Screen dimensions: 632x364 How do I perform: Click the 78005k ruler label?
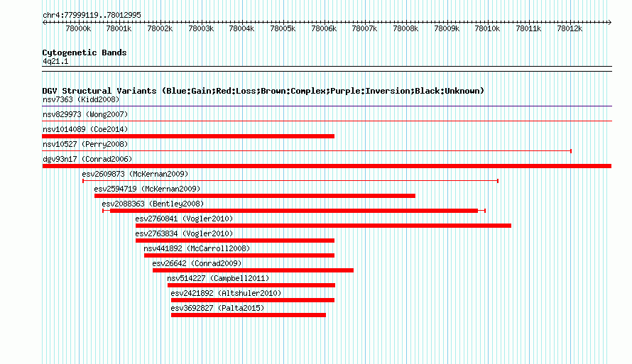pyautogui.click(x=283, y=28)
